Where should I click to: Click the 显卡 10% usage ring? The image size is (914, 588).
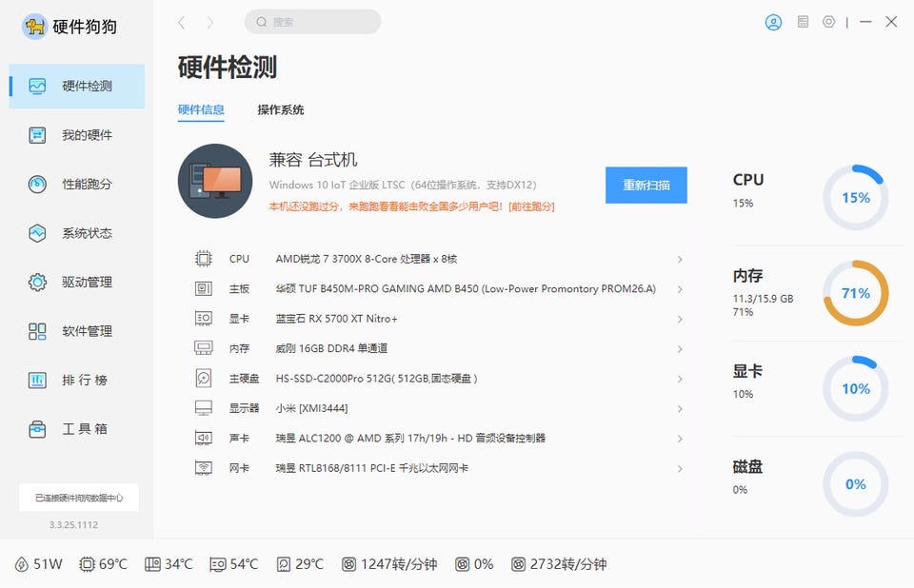pos(855,389)
